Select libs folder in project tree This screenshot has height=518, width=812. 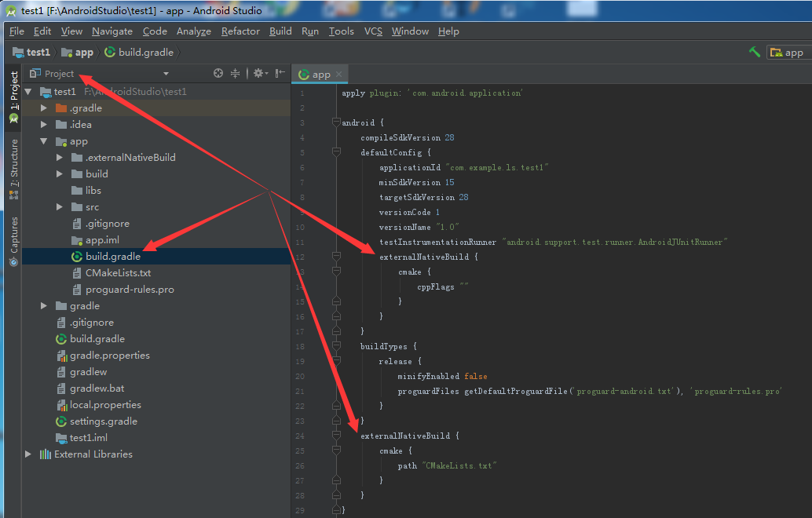click(x=93, y=191)
